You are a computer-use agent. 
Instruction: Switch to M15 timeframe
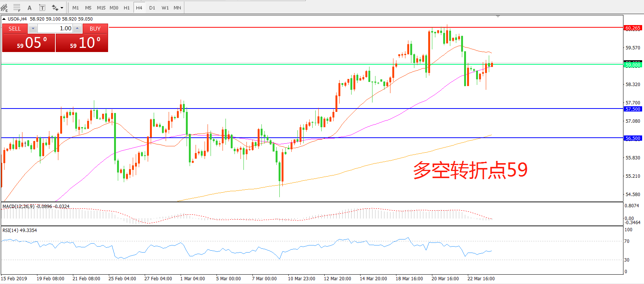[x=101, y=7]
